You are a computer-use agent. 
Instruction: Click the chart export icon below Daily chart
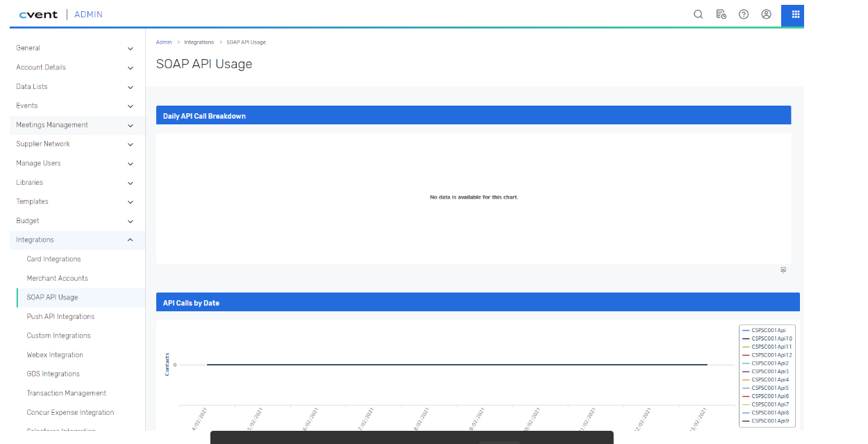783,270
